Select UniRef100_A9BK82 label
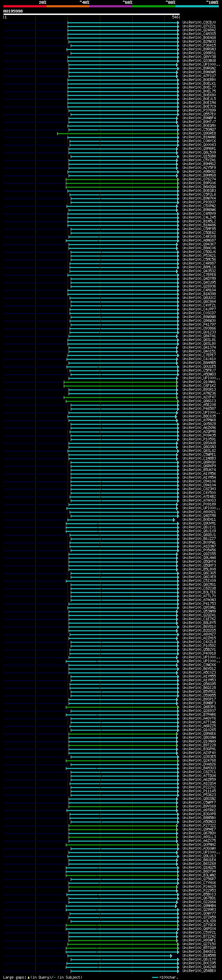The image size is (222, 980). (x=199, y=172)
